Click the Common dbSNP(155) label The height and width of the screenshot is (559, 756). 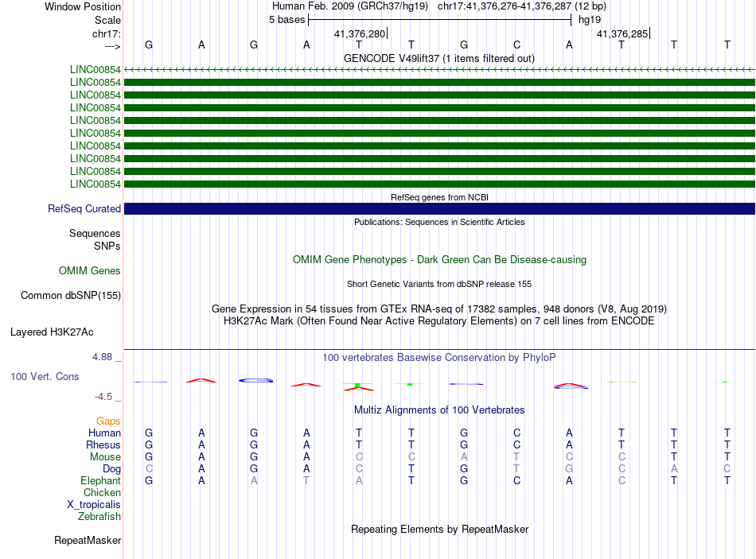coord(70,295)
